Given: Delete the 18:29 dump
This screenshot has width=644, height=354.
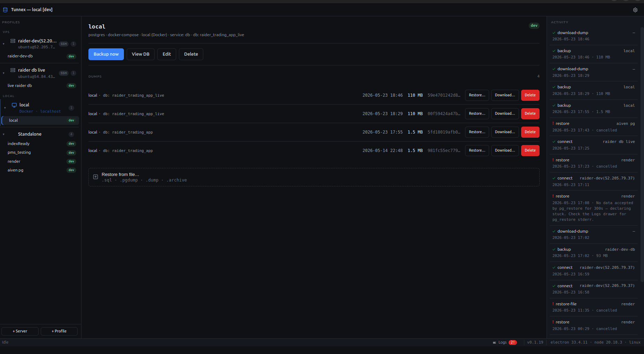Looking at the screenshot, I should click(530, 114).
